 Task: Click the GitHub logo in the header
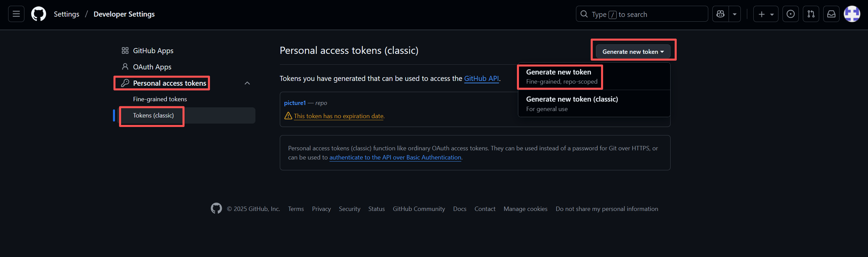pyautogui.click(x=39, y=14)
